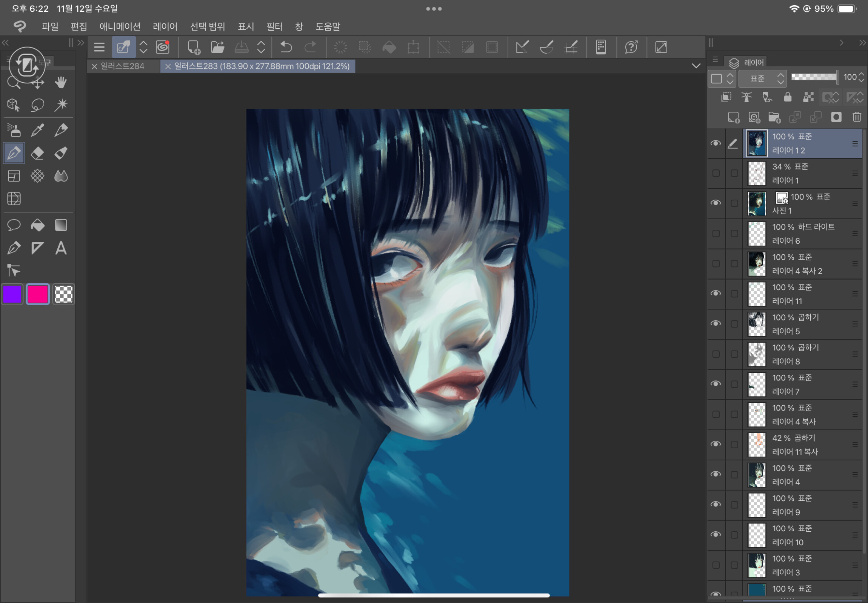Open the 필터 menu

(x=274, y=26)
